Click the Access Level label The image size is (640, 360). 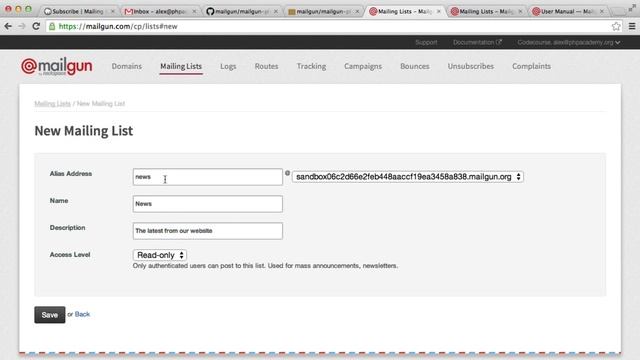point(70,254)
